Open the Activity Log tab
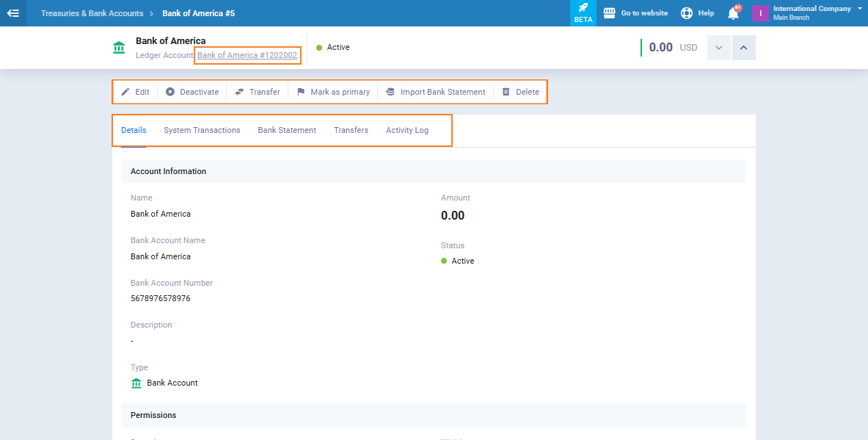Screen dimensions: 868x440 [x=407, y=130]
